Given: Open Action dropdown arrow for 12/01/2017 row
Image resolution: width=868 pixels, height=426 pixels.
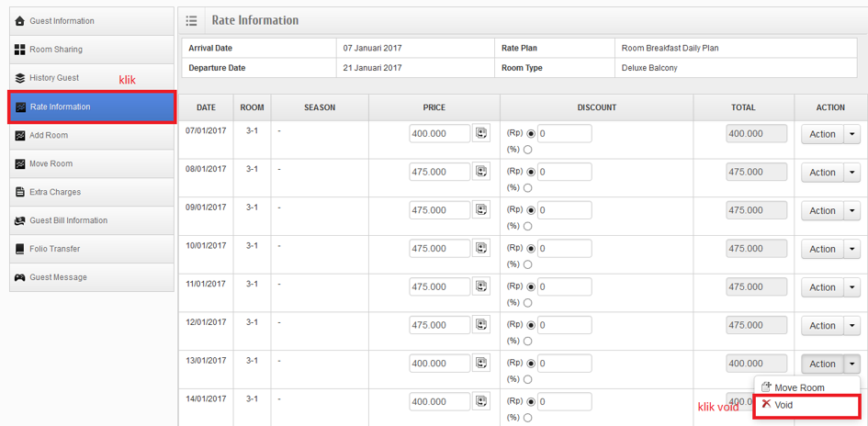Looking at the screenshot, I should (x=853, y=326).
